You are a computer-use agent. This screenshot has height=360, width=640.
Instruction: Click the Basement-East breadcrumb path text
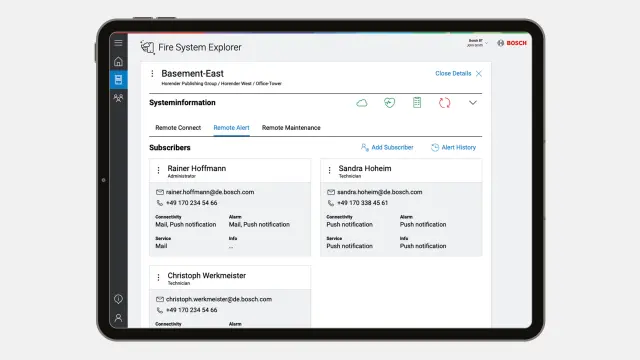(x=222, y=83)
